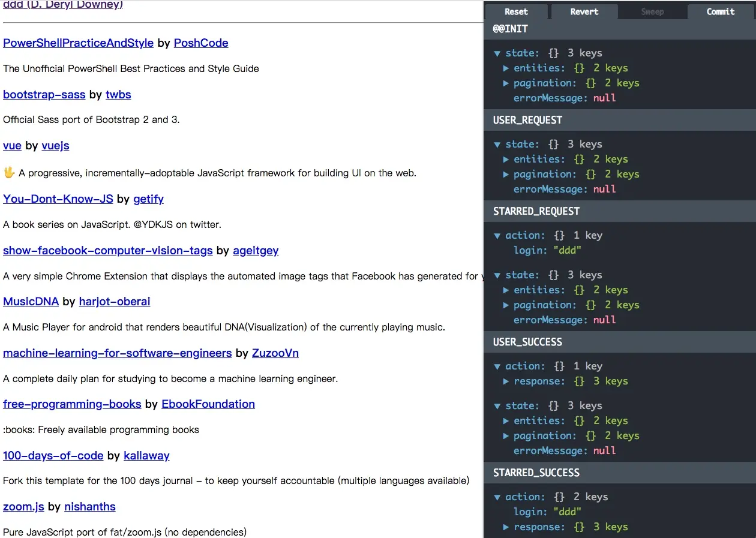Screen dimensions: 756x538
Task: Expand entities under USER_REQUEST state
Action: (506, 160)
